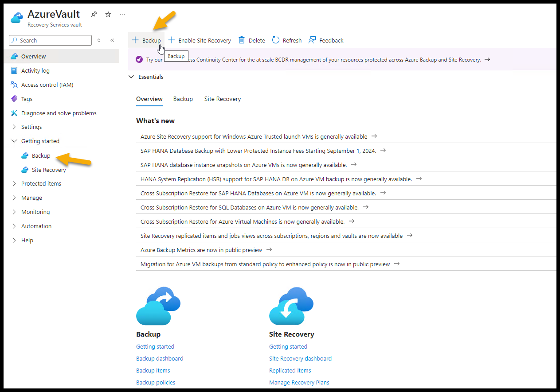560x392 pixels.
Task: Open the Trusted launch VMs news item
Action: (x=254, y=136)
